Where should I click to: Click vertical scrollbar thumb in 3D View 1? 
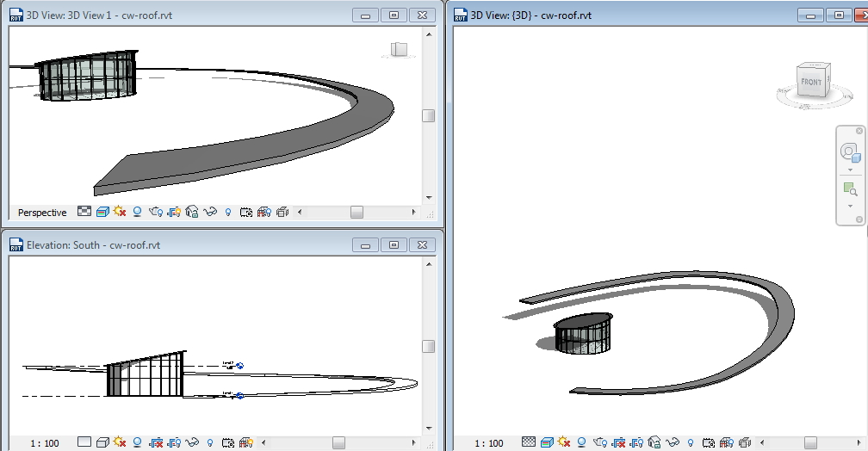428,116
